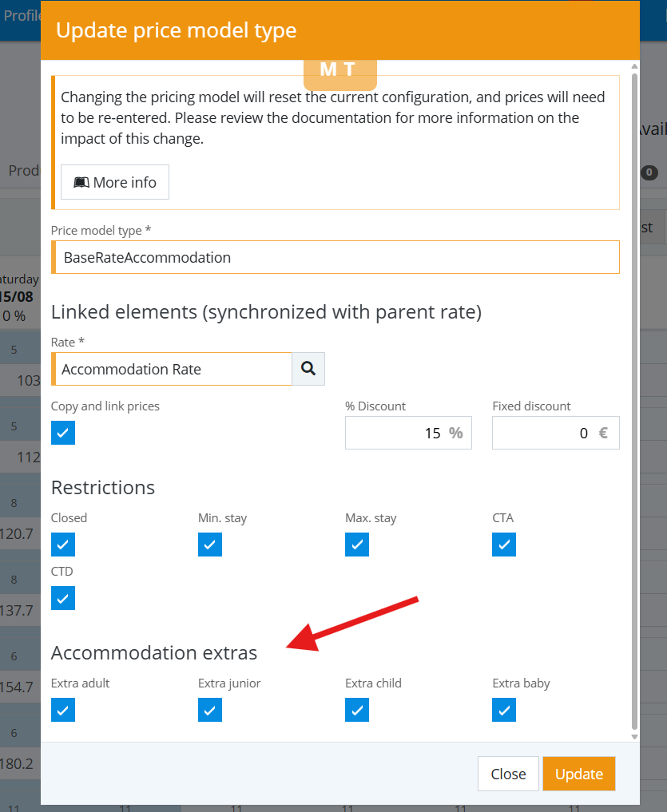Viewport: 667px width, 812px height.
Task: Click the percent symbol in % Discount
Action: tap(456, 433)
